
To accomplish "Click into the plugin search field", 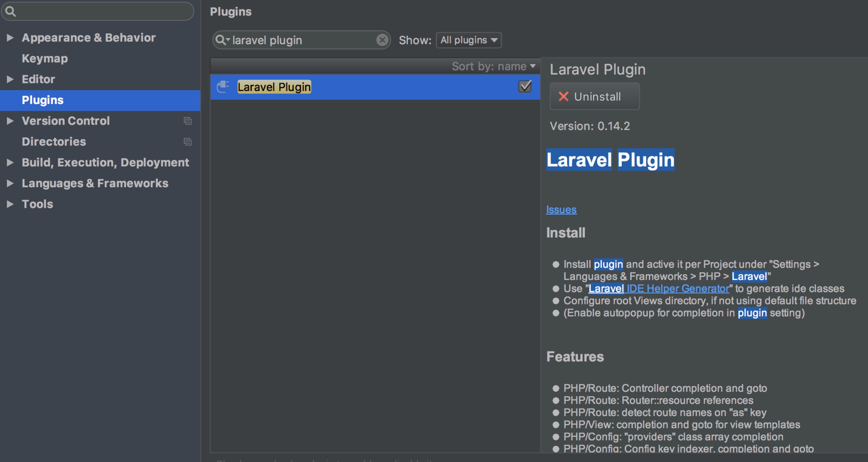I will tap(302, 40).
